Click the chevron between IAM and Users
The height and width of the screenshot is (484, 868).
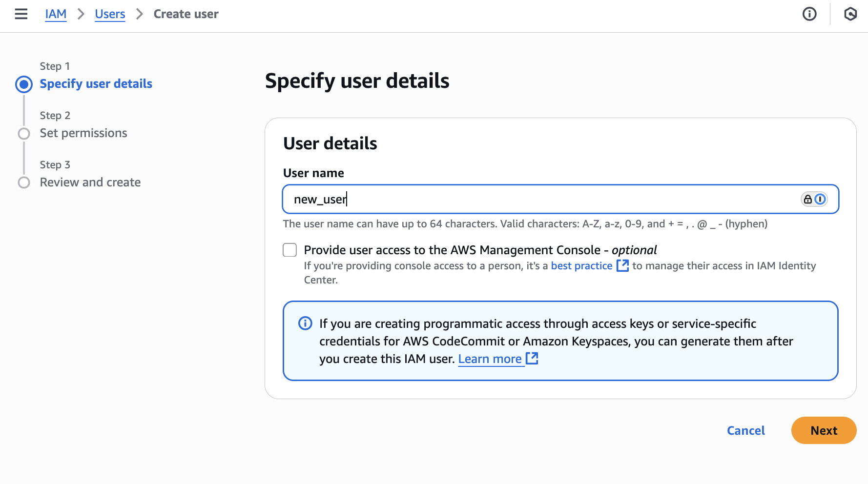(x=81, y=14)
